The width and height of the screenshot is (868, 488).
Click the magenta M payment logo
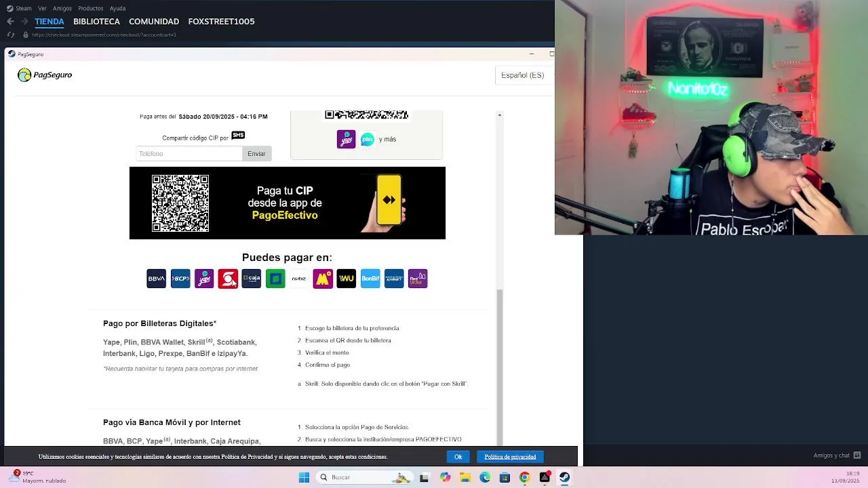323,279
